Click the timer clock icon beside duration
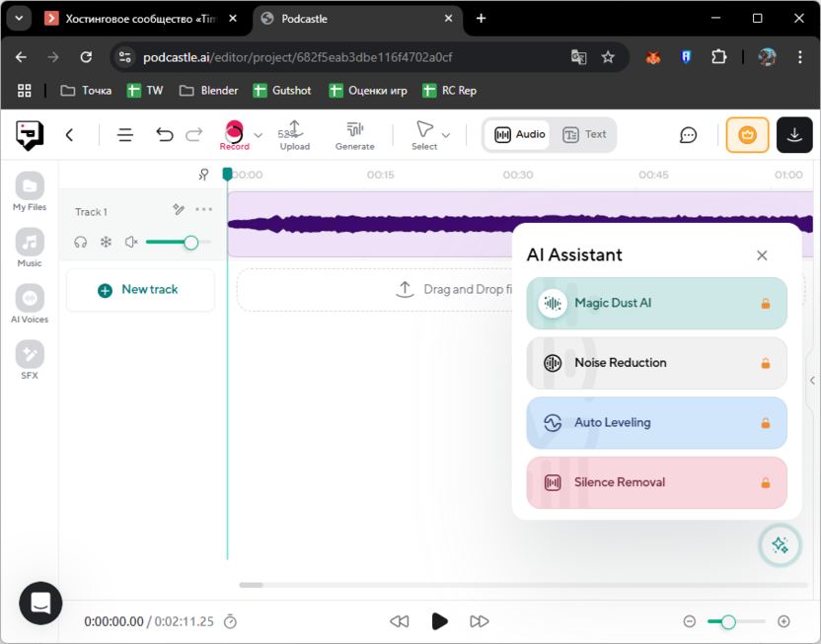821x644 pixels. click(230, 621)
